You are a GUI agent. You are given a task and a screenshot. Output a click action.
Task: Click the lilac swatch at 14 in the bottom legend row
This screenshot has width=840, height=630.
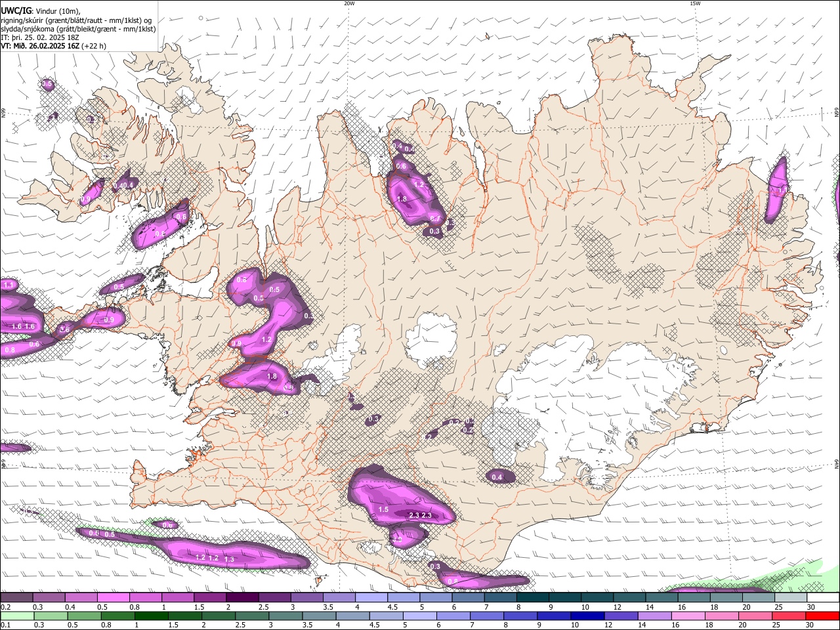pyautogui.click(x=654, y=616)
